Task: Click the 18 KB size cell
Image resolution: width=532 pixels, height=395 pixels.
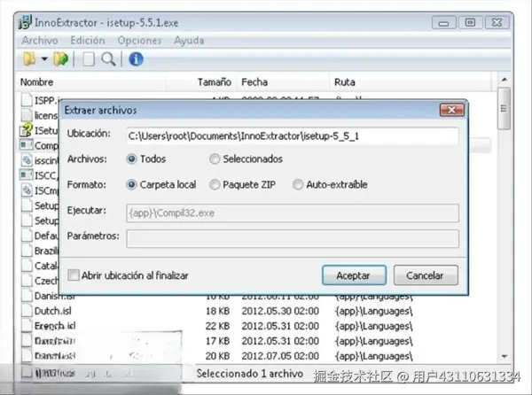Action: point(217,311)
